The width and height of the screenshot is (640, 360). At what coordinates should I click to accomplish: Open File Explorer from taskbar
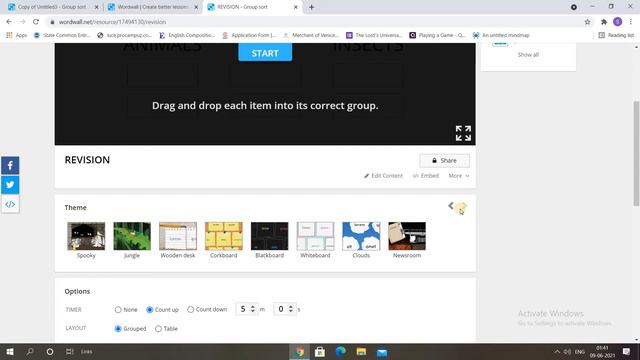point(361,352)
